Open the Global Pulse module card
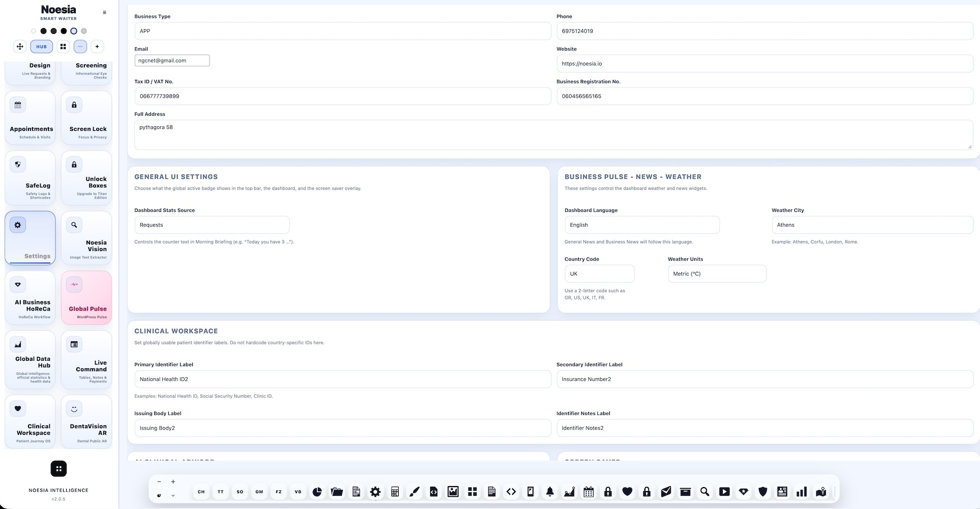980x509 pixels. (x=86, y=297)
